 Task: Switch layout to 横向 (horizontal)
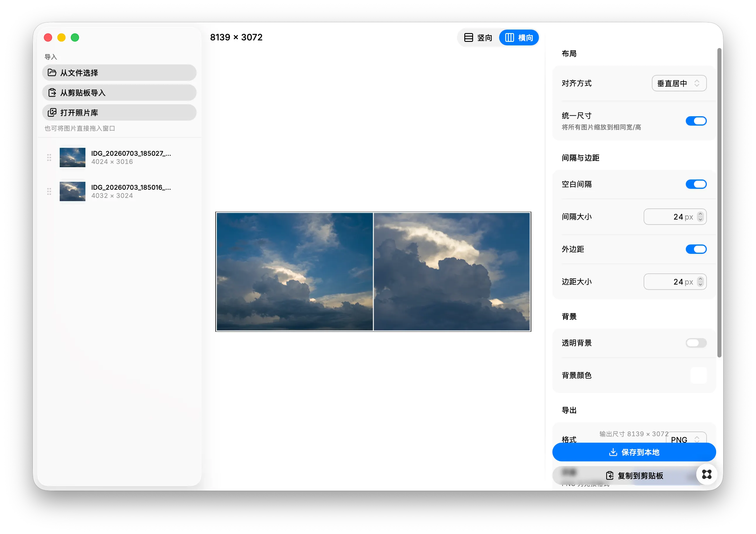519,37
